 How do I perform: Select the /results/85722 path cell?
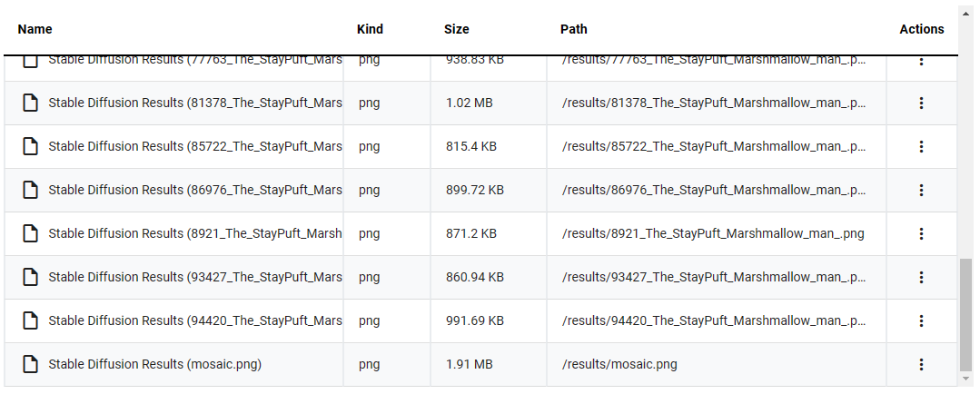[717, 147]
